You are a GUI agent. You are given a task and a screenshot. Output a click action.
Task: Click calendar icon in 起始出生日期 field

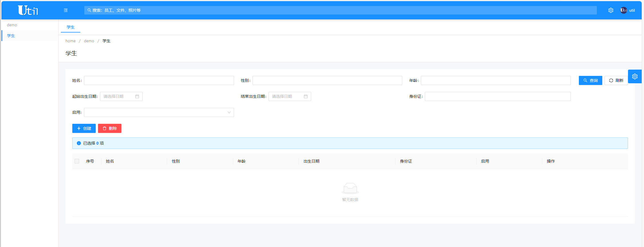point(137,96)
